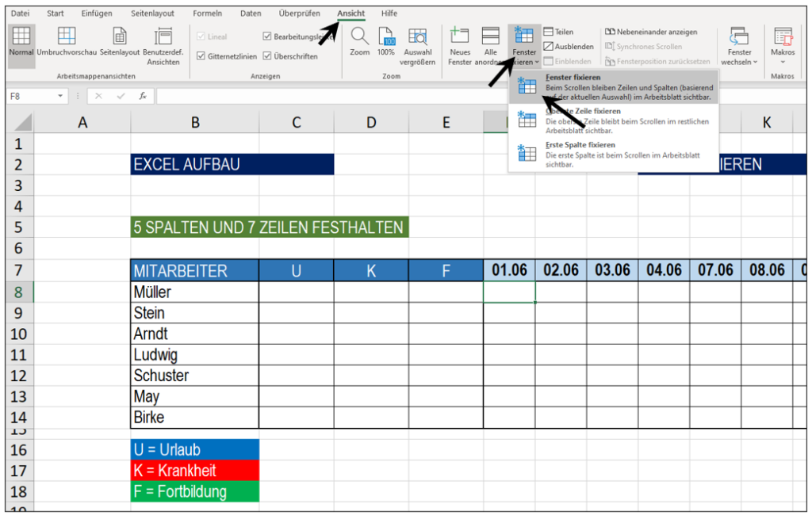Click the select-all corner triangle

(22, 123)
